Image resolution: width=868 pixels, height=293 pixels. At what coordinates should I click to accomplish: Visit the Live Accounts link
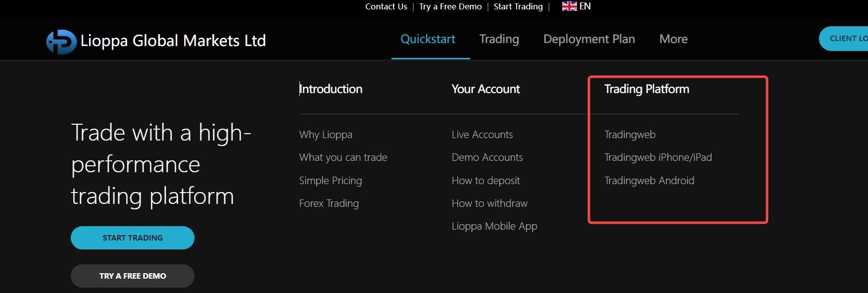tap(482, 135)
